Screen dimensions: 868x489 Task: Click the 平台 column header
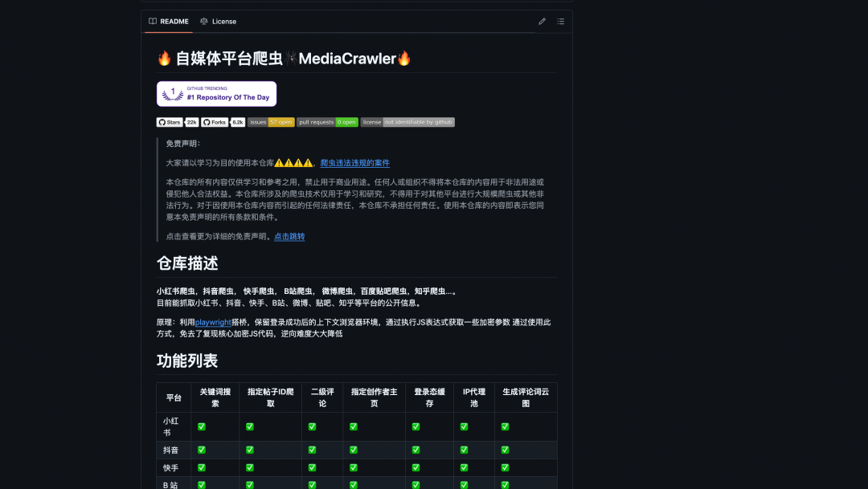coord(174,397)
